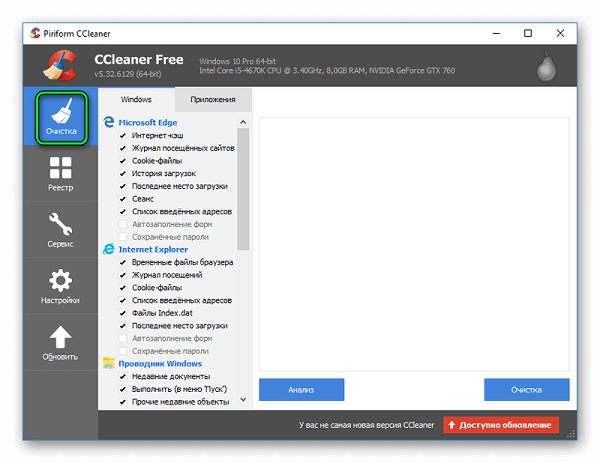Uncheck Журнал посещений option

pos(123,275)
